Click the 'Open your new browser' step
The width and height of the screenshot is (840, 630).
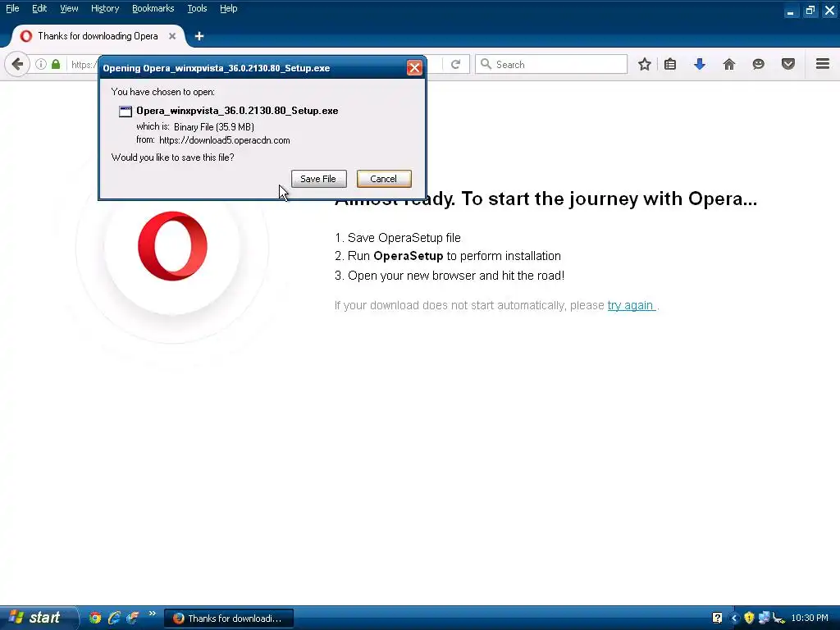point(450,276)
